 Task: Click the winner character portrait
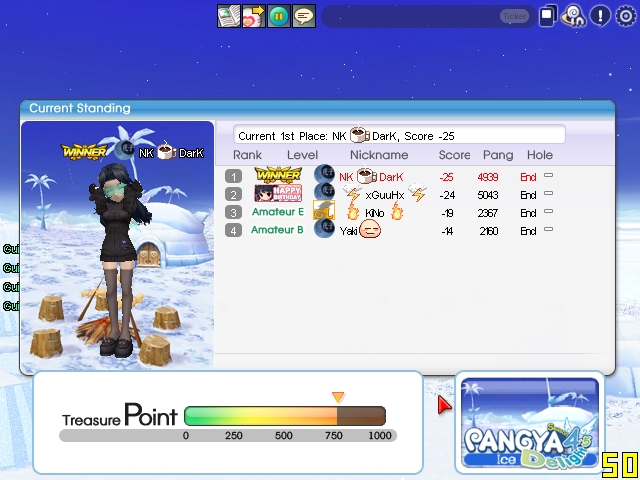point(118,246)
